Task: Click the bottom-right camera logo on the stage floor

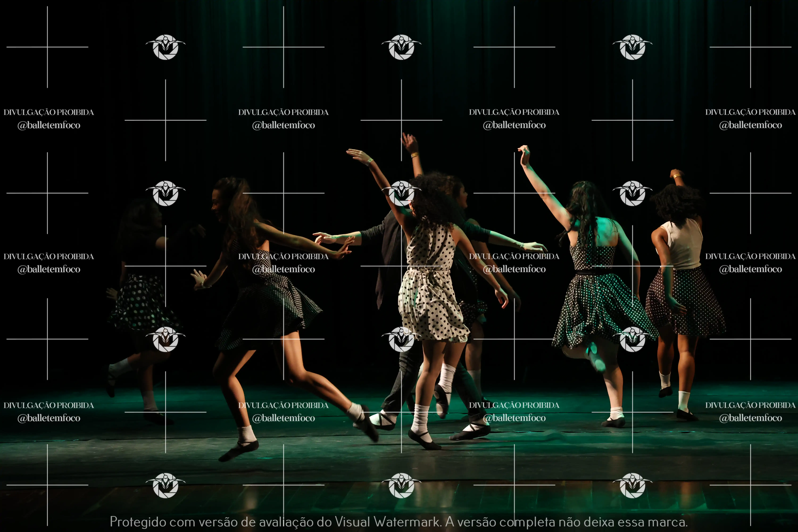Action: (x=632, y=486)
